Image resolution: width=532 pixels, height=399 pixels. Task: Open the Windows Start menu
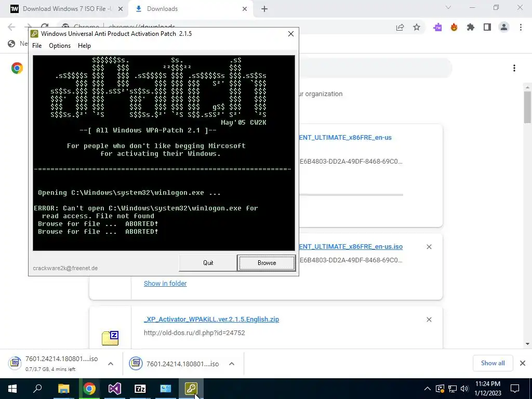coord(12,389)
